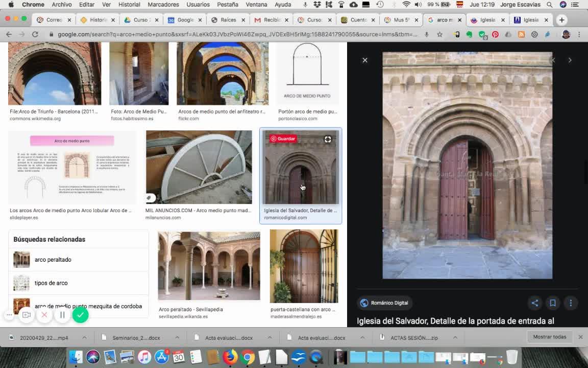The height and width of the screenshot is (368, 588).
Task: Click the Evernote elephant extension icon
Action: coord(469,34)
